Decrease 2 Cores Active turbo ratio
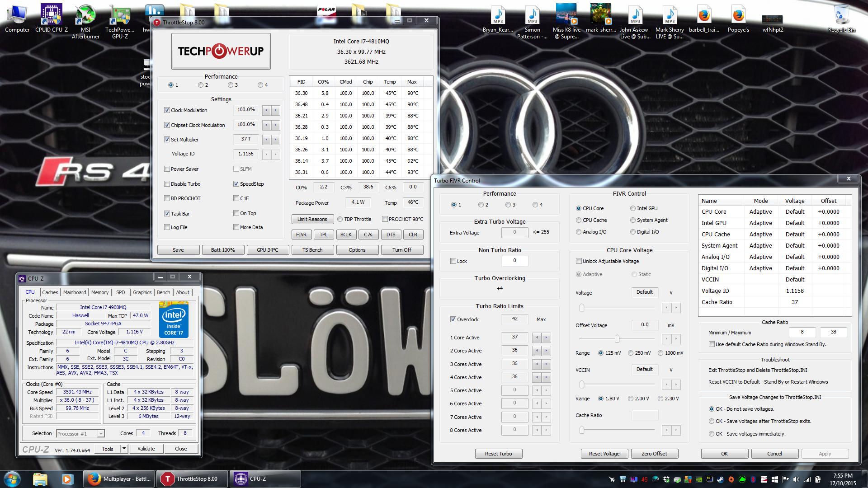 click(537, 351)
